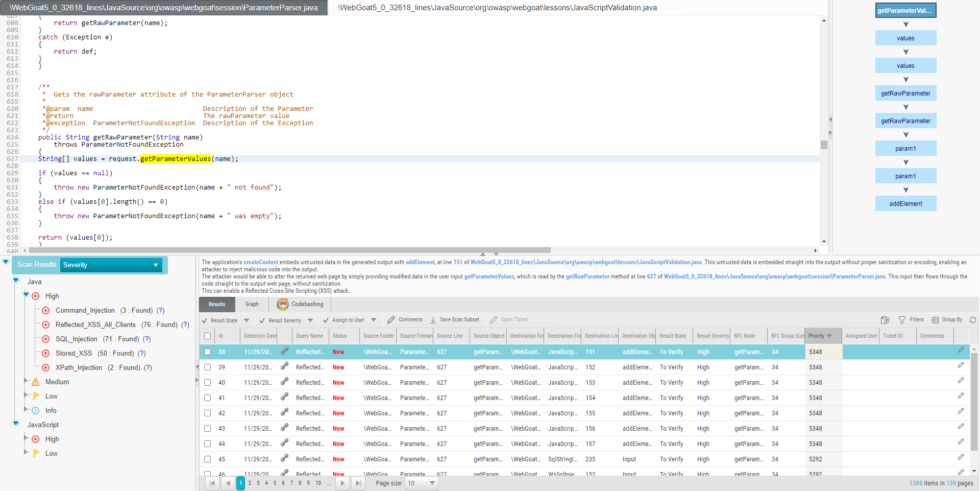This screenshot has width=980, height=491.
Task: Open the Result State dropdown arrow
Action: pyautogui.click(x=247, y=320)
